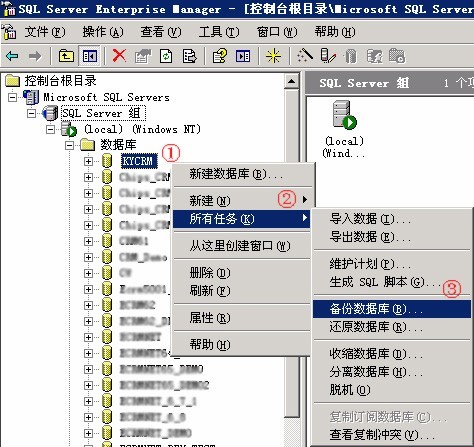Click the Refresh toolbar icon
The height and width of the screenshot is (447, 474).
coord(166,56)
